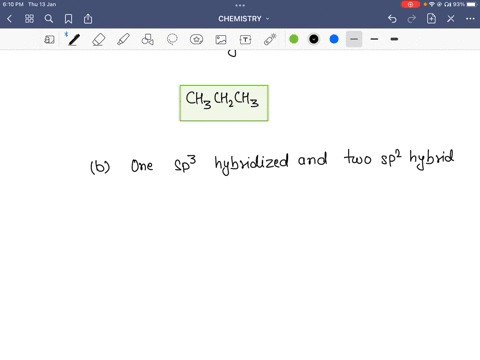The image size is (480, 360).
Task: Redo the last action
Action: coord(412,19)
